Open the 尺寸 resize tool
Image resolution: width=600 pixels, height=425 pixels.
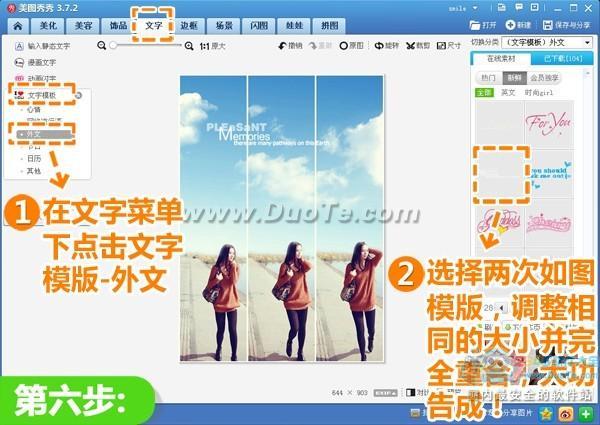click(449, 46)
